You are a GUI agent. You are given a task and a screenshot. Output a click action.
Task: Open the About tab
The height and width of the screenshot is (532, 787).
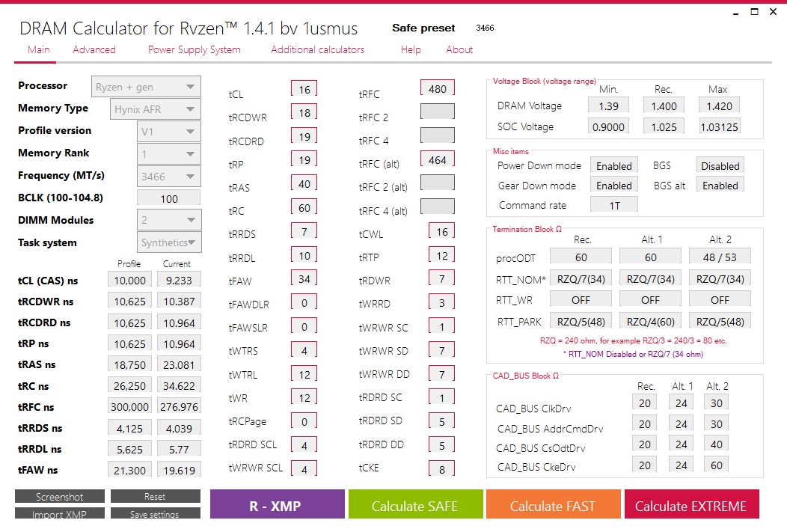(x=459, y=50)
